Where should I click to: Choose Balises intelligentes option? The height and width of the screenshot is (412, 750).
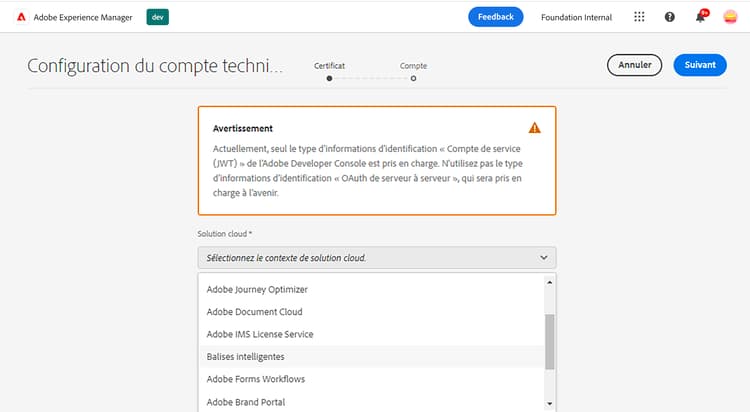click(371, 356)
